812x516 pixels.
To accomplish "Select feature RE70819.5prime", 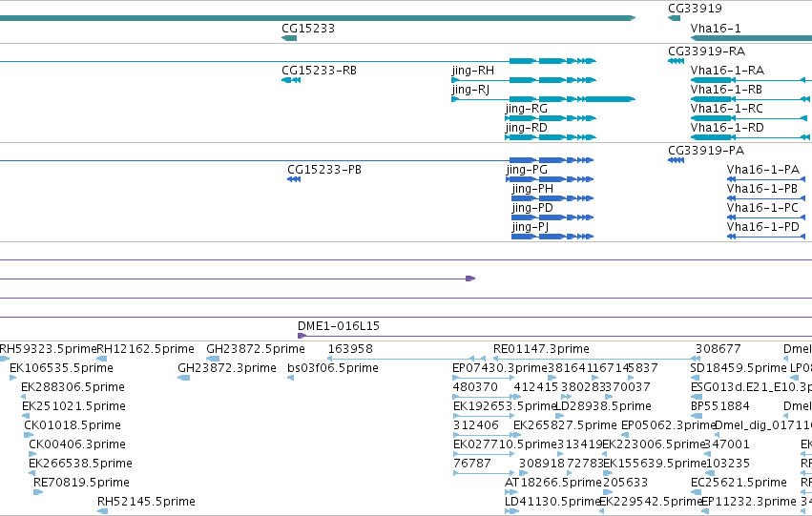I will click(x=81, y=483).
